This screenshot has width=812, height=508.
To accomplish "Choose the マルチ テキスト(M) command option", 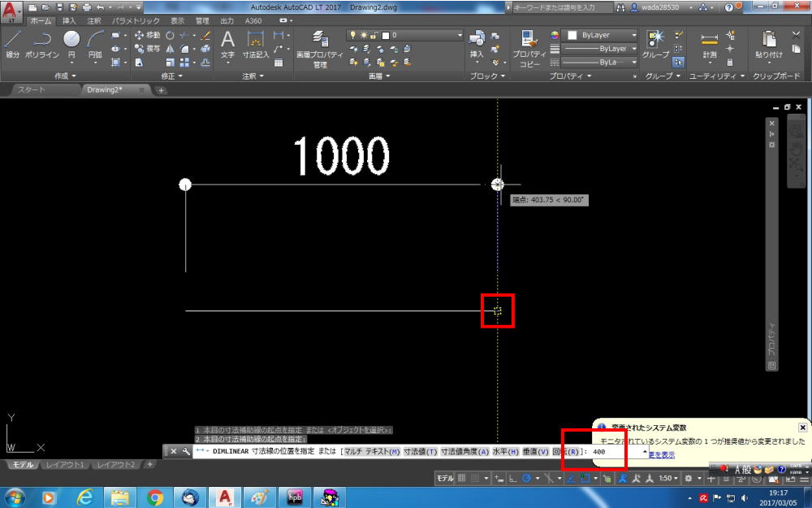I will (372, 451).
